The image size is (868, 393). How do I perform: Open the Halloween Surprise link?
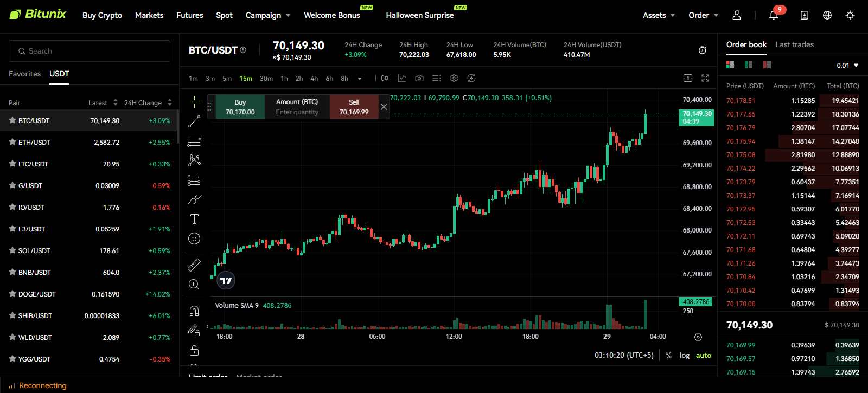(x=420, y=15)
